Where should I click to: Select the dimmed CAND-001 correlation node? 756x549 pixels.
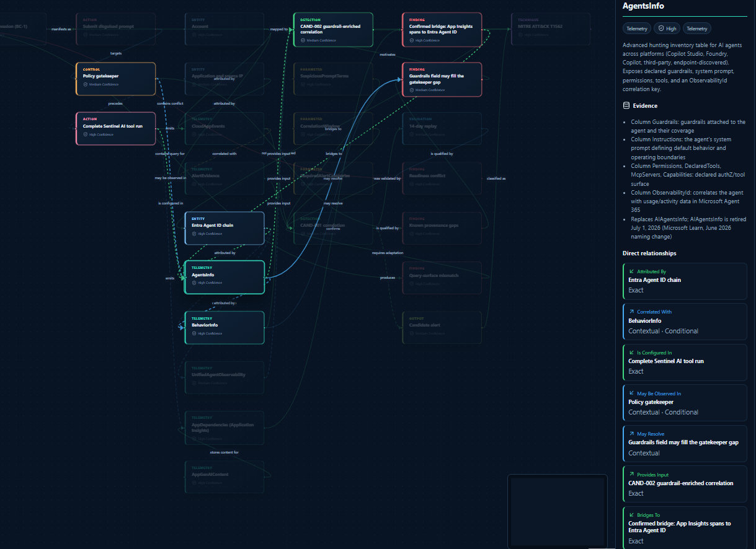tap(333, 228)
